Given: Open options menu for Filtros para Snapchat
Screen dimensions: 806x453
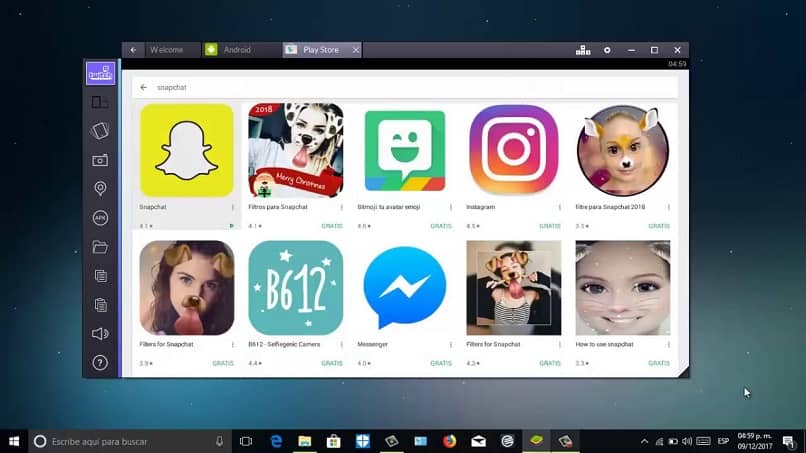Looking at the screenshot, I should (341, 207).
